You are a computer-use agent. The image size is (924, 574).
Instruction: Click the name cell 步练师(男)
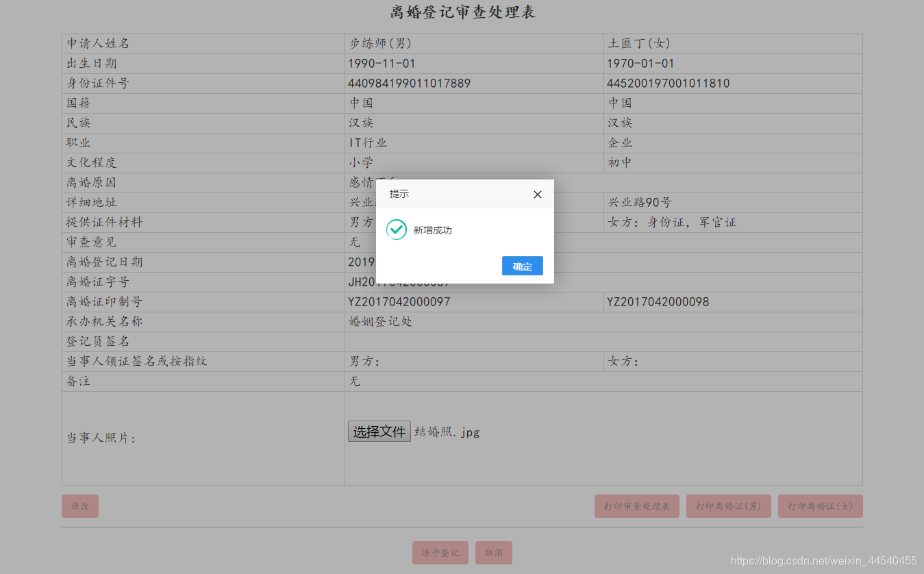[474, 43]
